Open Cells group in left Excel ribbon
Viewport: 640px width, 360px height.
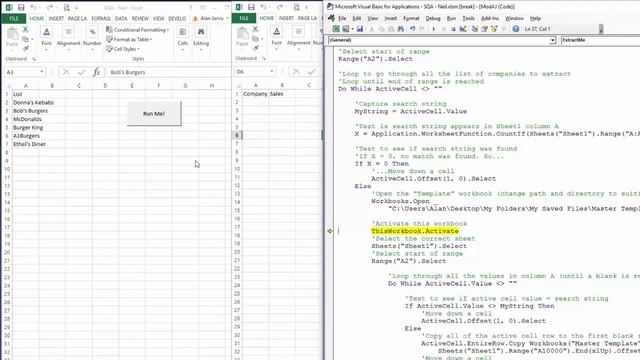pyautogui.click(x=182, y=39)
